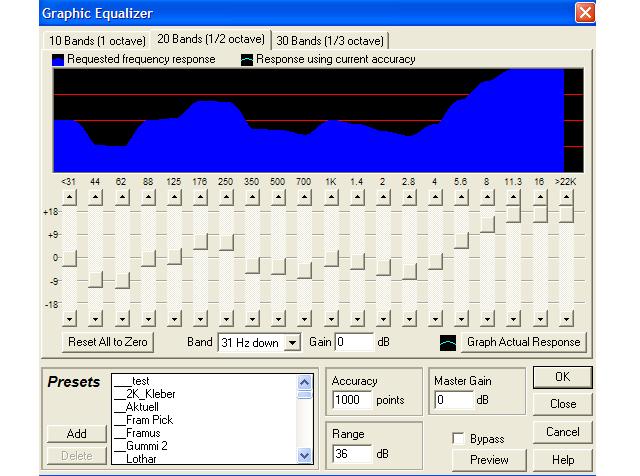Screen dimensions: 640x476
Task: Click the down arrow below the 62 band slider
Action: pyautogui.click(x=122, y=318)
